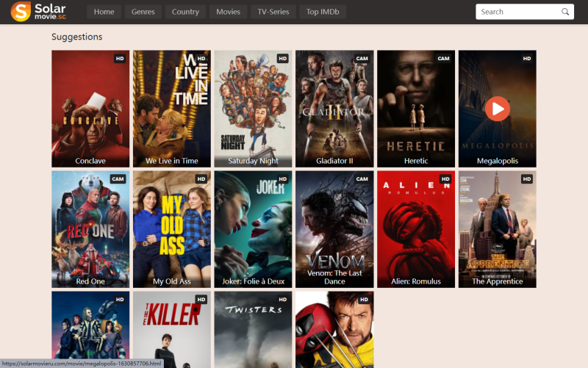
Task: Open the Country menu
Action: click(x=185, y=12)
